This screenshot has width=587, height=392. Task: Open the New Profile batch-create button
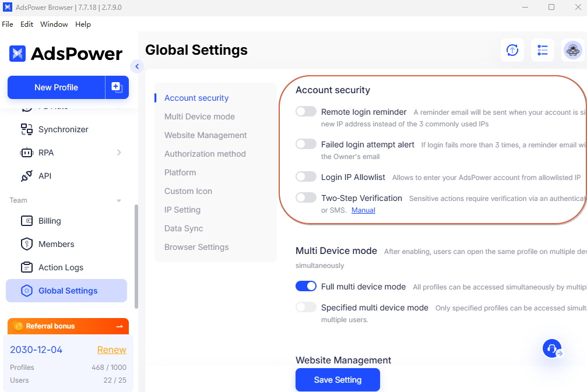117,87
